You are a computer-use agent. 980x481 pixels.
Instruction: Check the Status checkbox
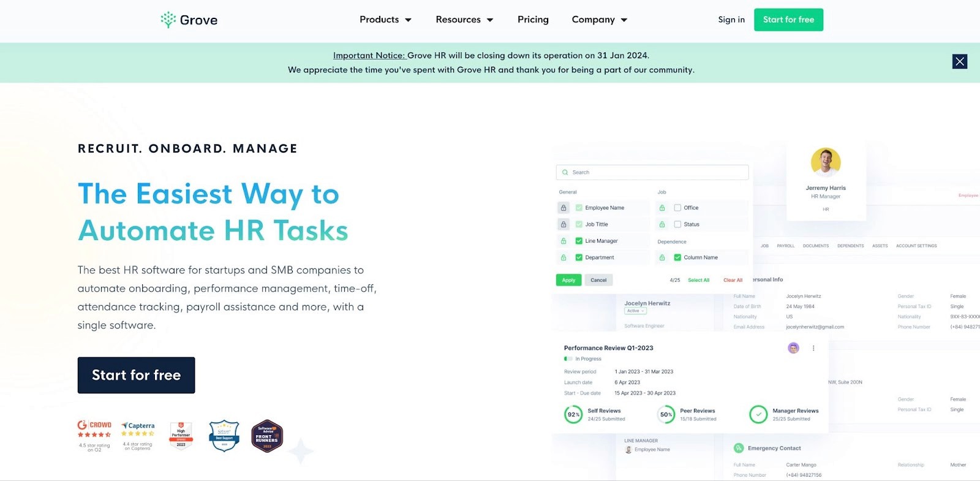click(677, 224)
